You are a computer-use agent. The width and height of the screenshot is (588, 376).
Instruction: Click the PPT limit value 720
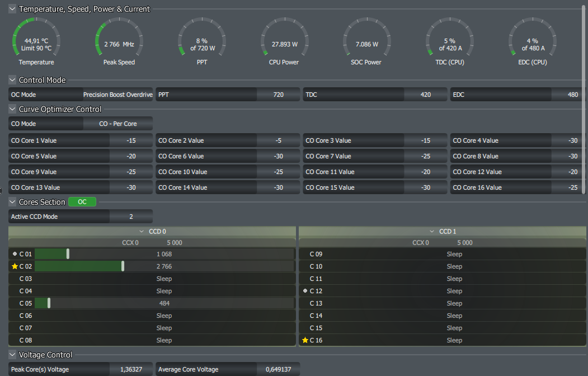click(278, 95)
